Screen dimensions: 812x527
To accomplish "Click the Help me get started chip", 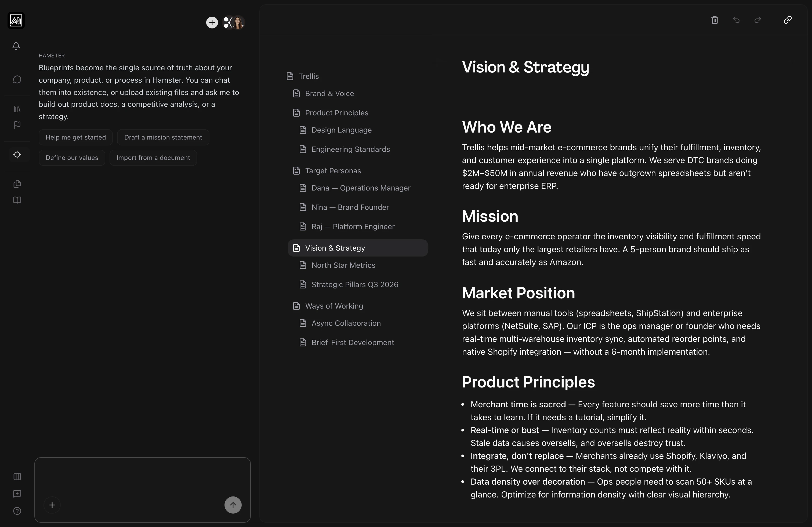I will (x=76, y=137).
